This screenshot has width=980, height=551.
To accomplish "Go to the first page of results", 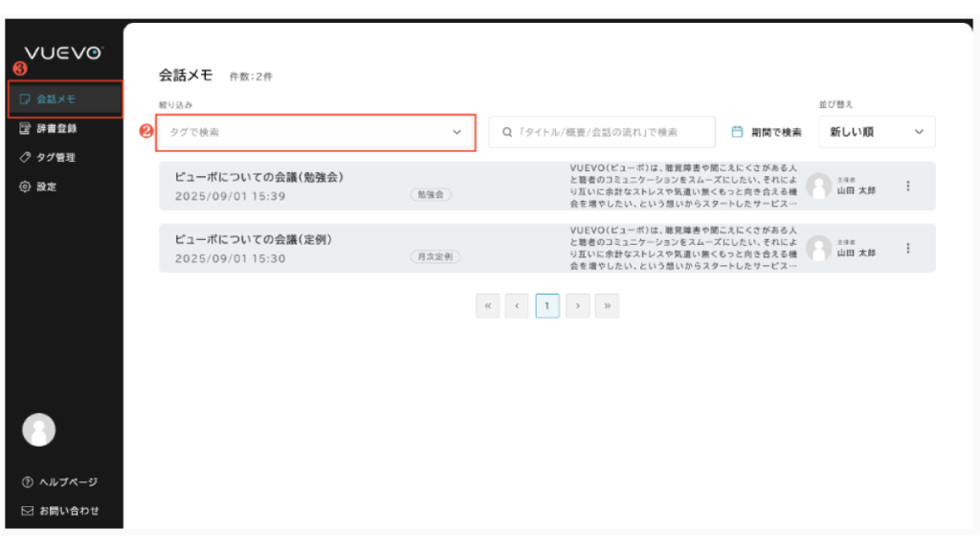I will point(487,306).
